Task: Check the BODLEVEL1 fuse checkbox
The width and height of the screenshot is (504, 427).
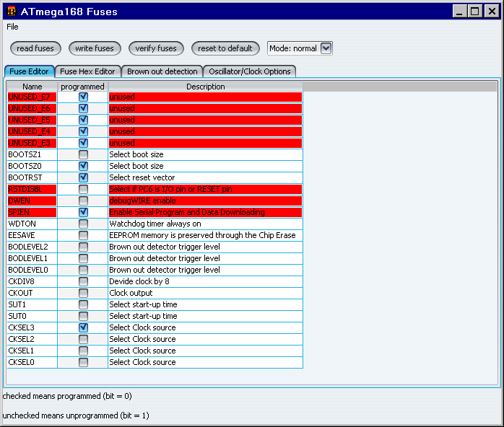Action: (x=83, y=259)
